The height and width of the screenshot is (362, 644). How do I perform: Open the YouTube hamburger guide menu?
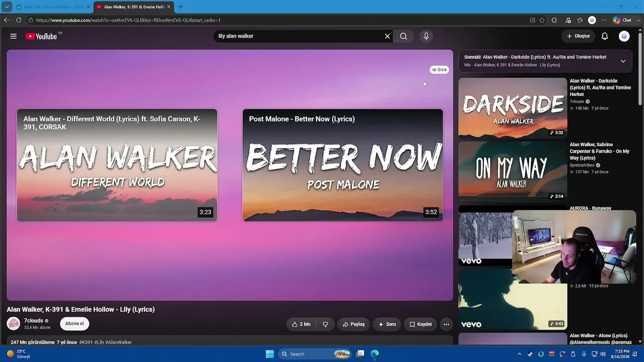pos(14,36)
